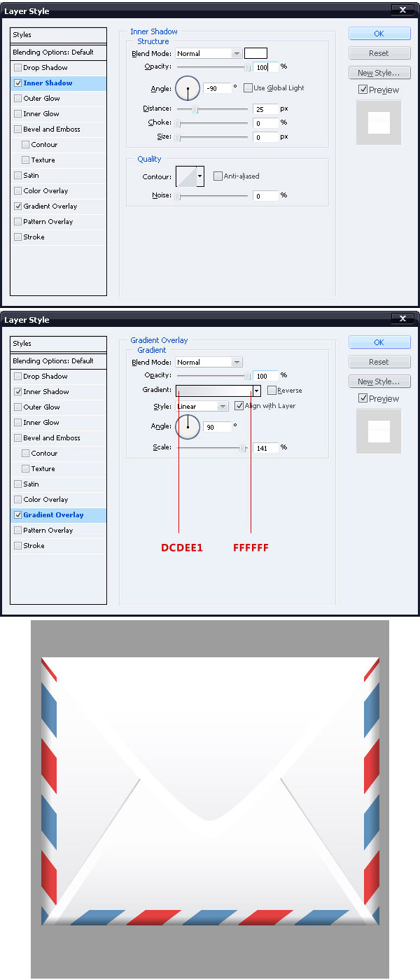Click the preview thumbnail in Inner Shadow dialog
This screenshot has width=420, height=980.
(379, 122)
